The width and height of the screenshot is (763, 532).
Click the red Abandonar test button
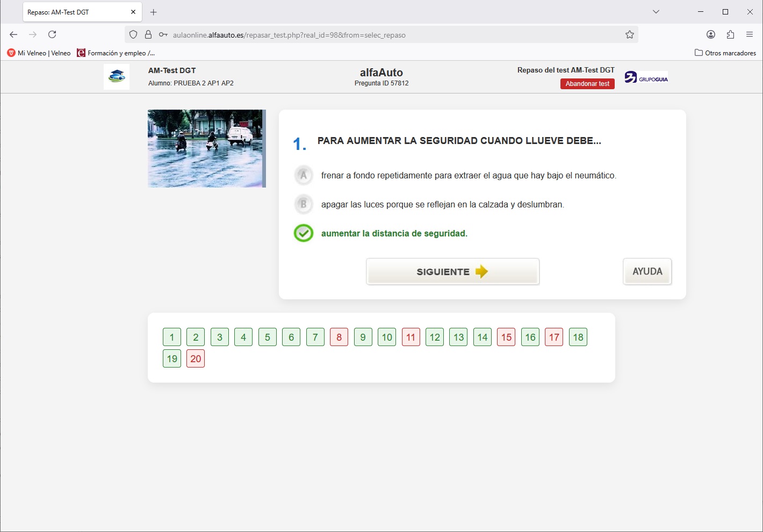(x=587, y=84)
